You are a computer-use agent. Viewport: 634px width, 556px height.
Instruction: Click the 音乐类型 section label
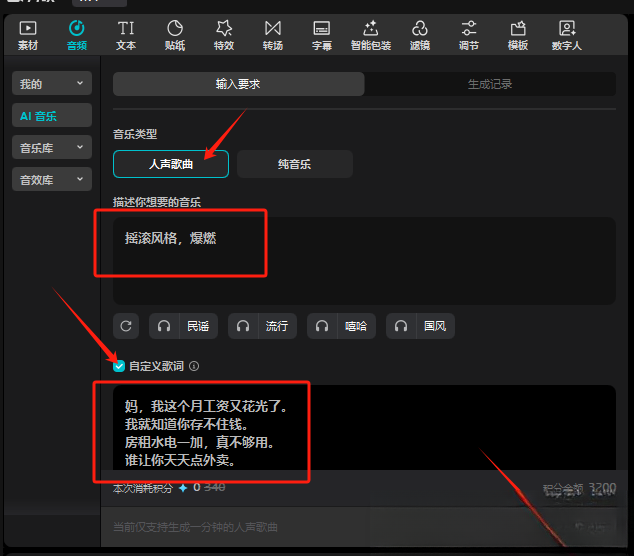(135, 134)
